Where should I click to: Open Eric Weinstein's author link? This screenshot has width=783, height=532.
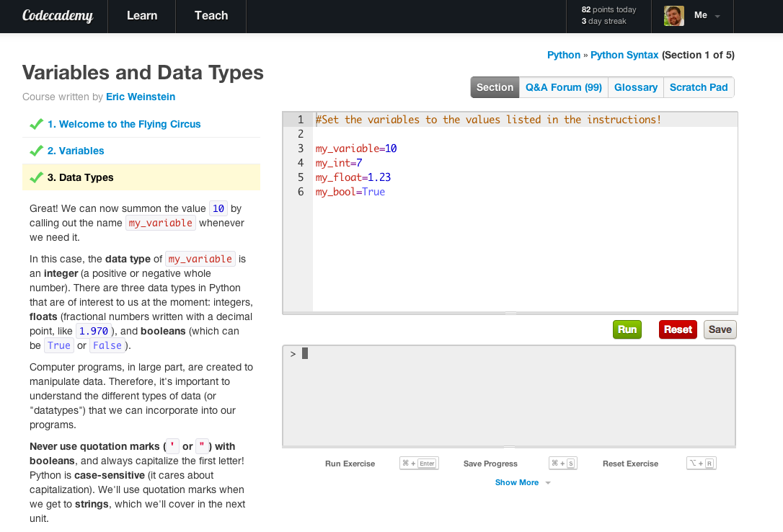pyautogui.click(x=140, y=97)
